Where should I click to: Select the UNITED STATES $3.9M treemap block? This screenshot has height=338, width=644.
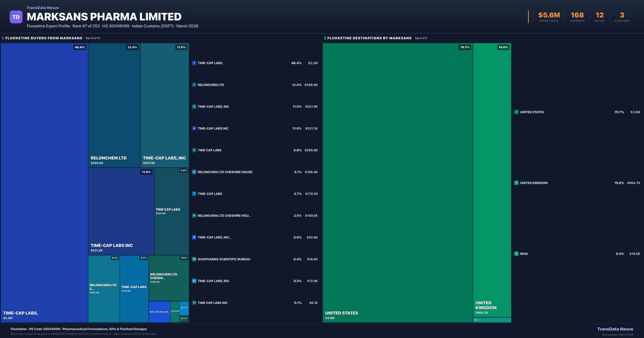398,183
